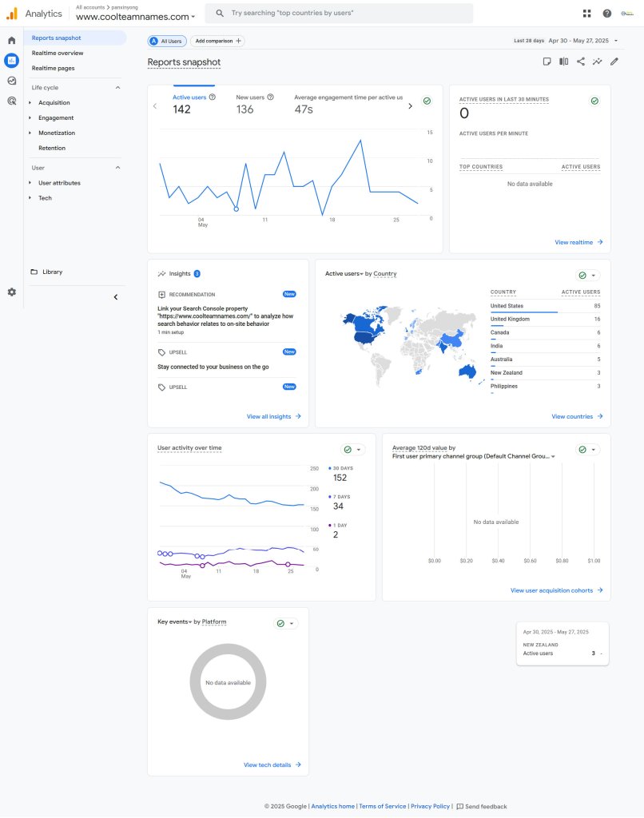Open Admin settings gear icon
644x818 pixels.
[11, 292]
